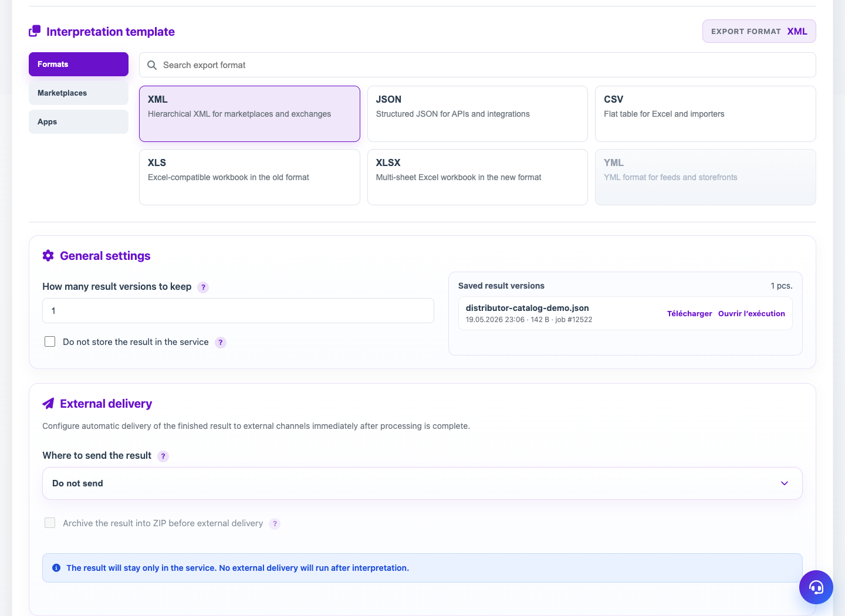Click Ouvrir l'exécution link
The height and width of the screenshot is (616, 845).
(x=752, y=314)
